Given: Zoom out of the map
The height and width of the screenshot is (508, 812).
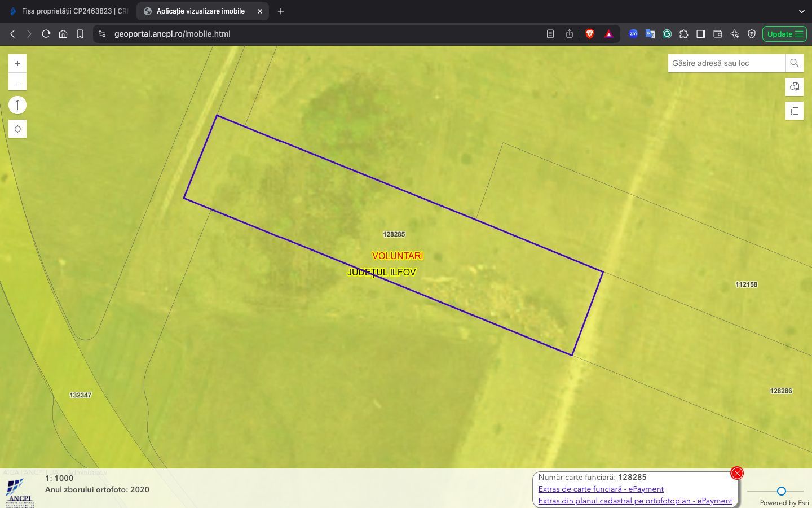Looking at the screenshot, I should click(x=17, y=82).
